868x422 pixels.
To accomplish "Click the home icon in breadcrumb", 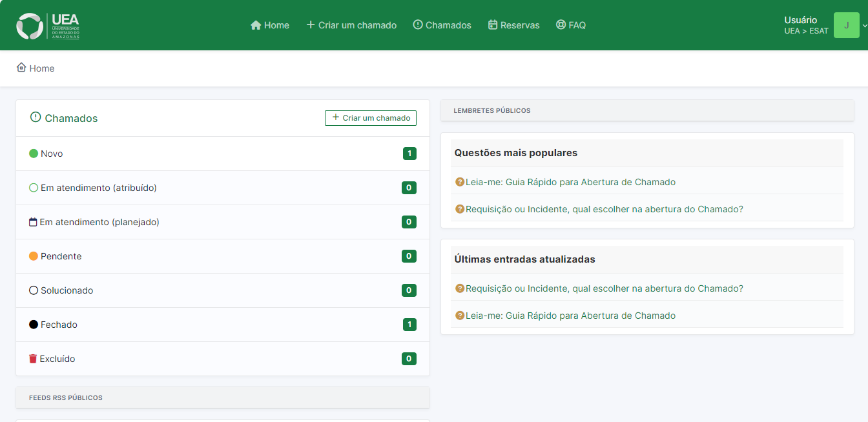I will (21, 68).
